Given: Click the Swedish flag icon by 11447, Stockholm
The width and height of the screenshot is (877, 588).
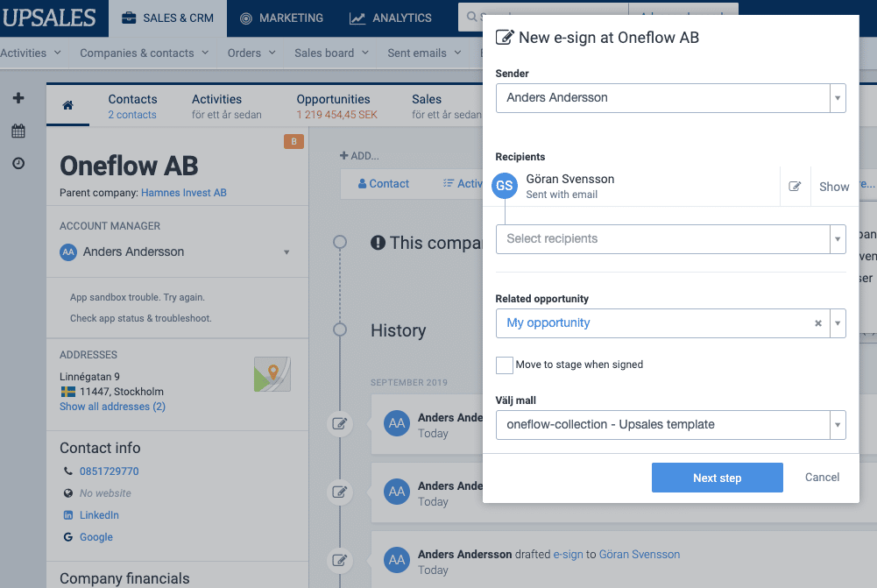Looking at the screenshot, I should 68,392.
